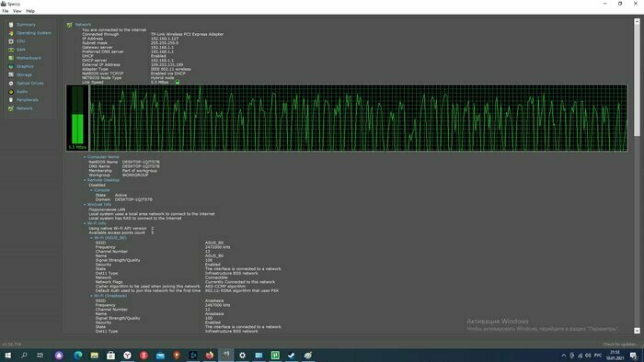Open the Operating System section

click(x=34, y=33)
